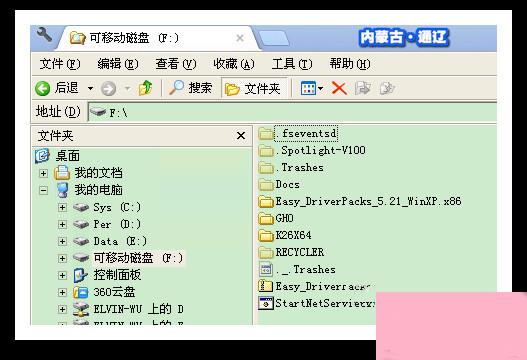
Task: Click the Docs folder icon
Action: 266,185
